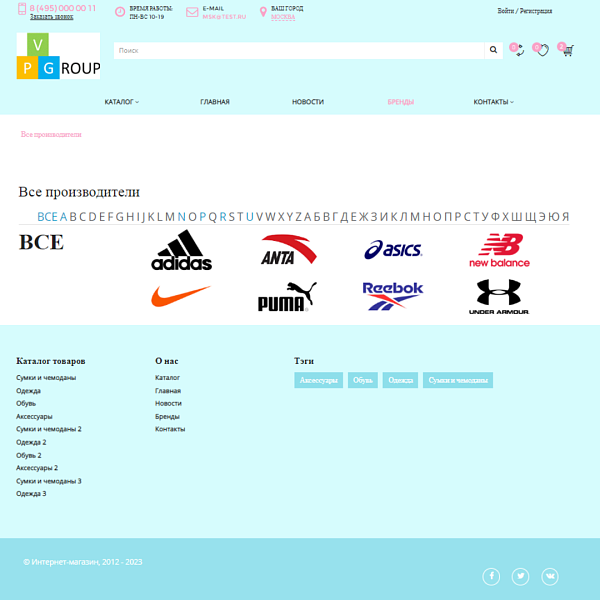The image size is (600, 600).
Task: Click Войти / Регистрация link
Action: [x=525, y=11]
